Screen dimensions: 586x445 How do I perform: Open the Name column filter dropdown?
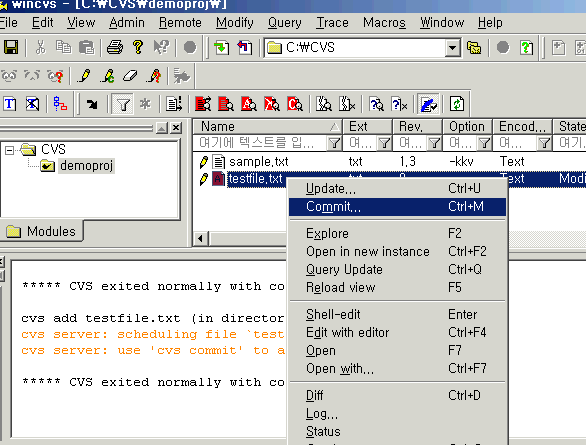[x=334, y=143]
